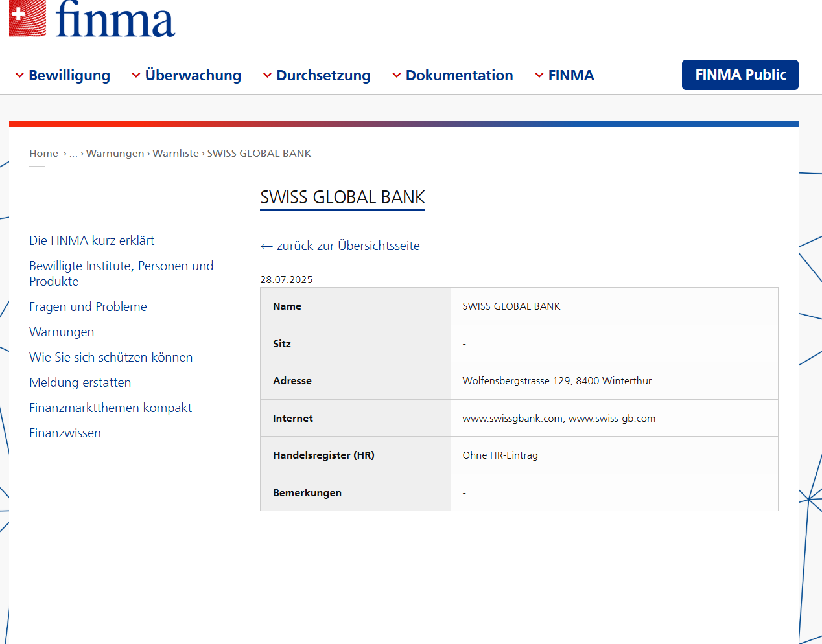
Task: Open Wie Sie sich schützen können
Action: pyautogui.click(x=111, y=357)
